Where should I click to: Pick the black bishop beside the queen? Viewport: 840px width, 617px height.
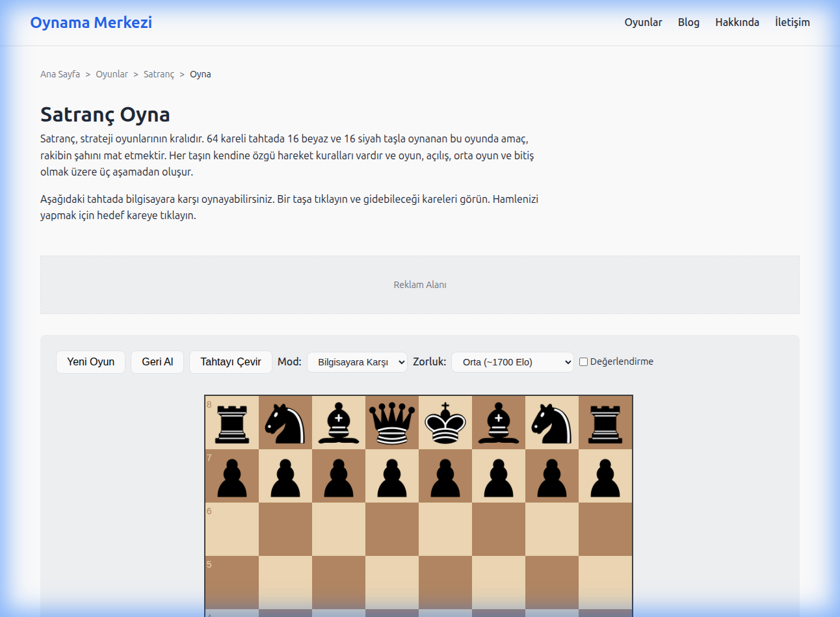339,423
